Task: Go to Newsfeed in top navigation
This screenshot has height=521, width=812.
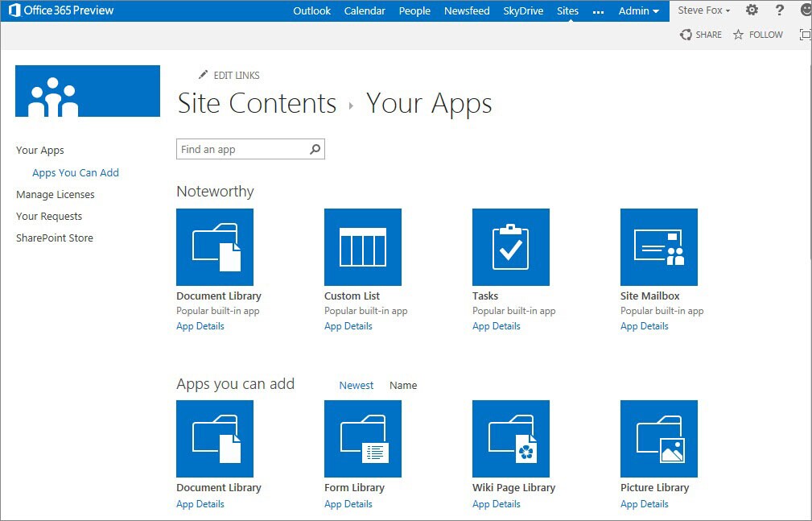Action: [467, 11]
